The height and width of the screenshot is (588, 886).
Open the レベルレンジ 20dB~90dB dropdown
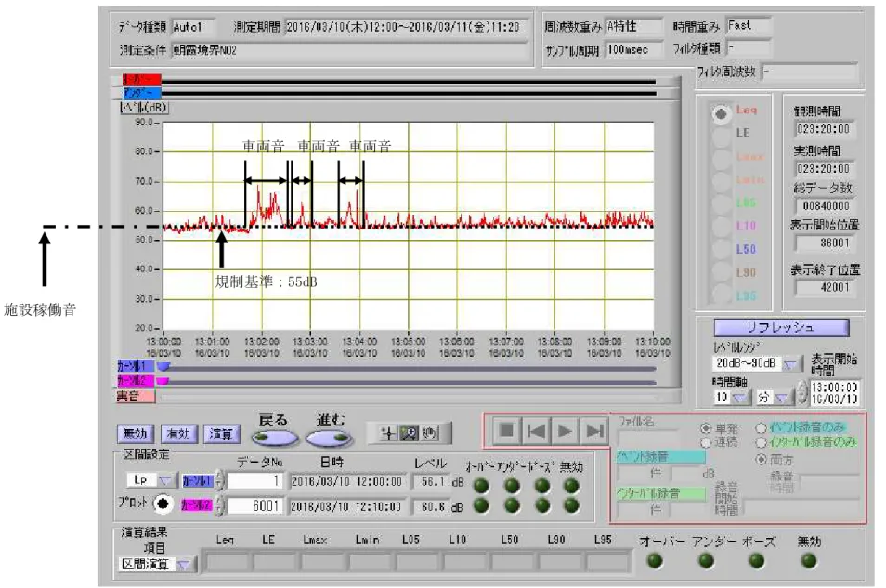[x=790, y=364]
